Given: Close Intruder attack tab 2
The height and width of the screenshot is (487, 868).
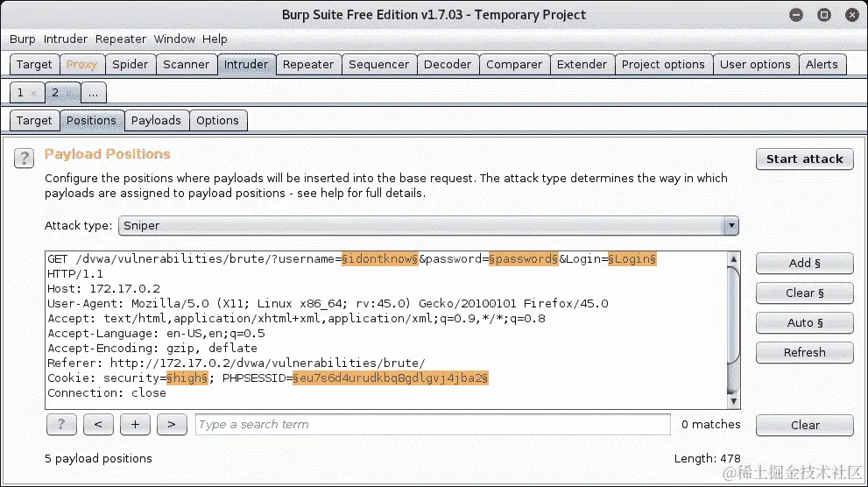Looking at the screenshot, I should [68, 93].
